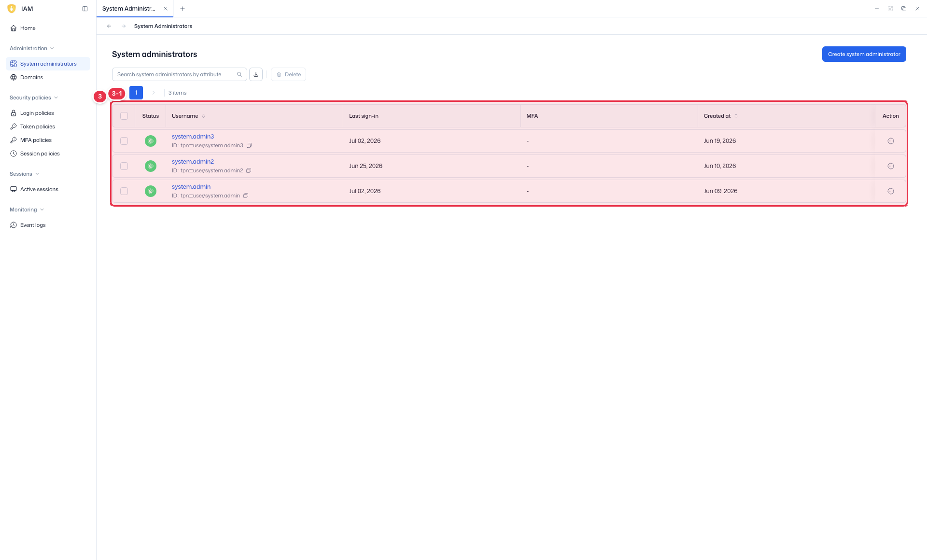Collapse the Security policies section
Viewport: 927px width, 560px height.
click(34, 98)
